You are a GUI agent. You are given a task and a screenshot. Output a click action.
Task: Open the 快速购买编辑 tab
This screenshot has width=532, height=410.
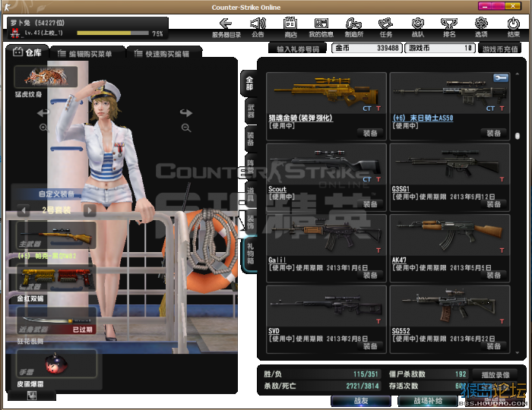[164, 54]
